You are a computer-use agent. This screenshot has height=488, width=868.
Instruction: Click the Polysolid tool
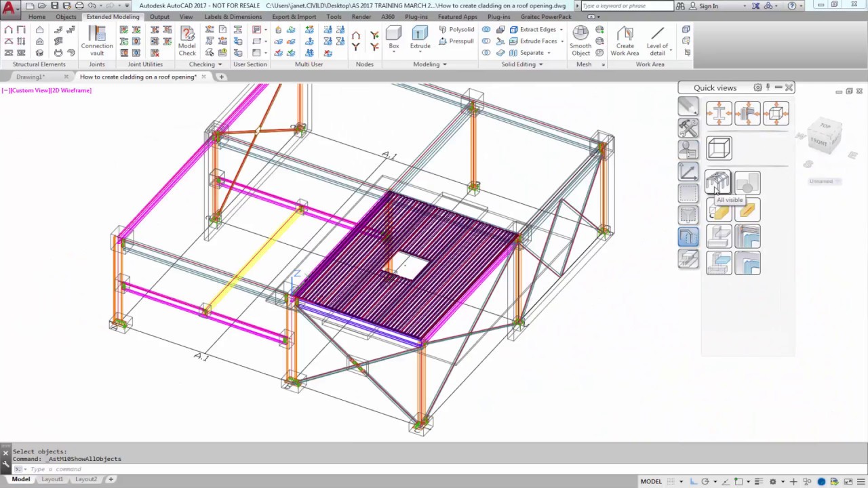456,30
